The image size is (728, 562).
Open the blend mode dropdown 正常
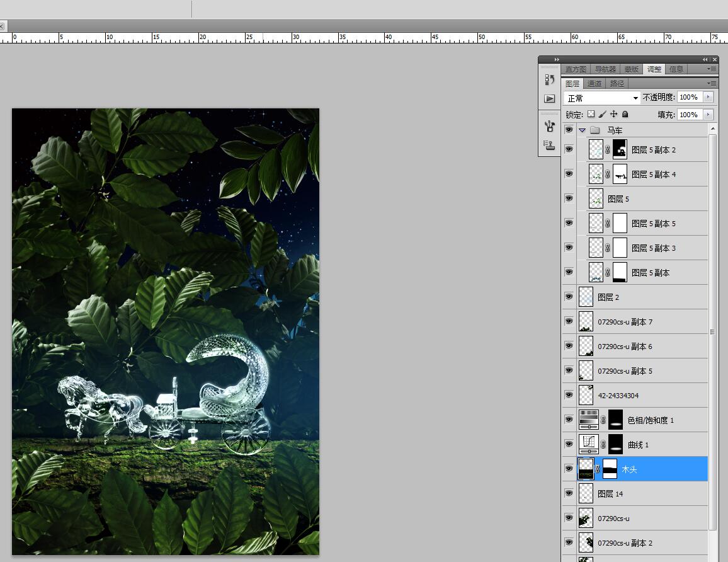[602, 98]
